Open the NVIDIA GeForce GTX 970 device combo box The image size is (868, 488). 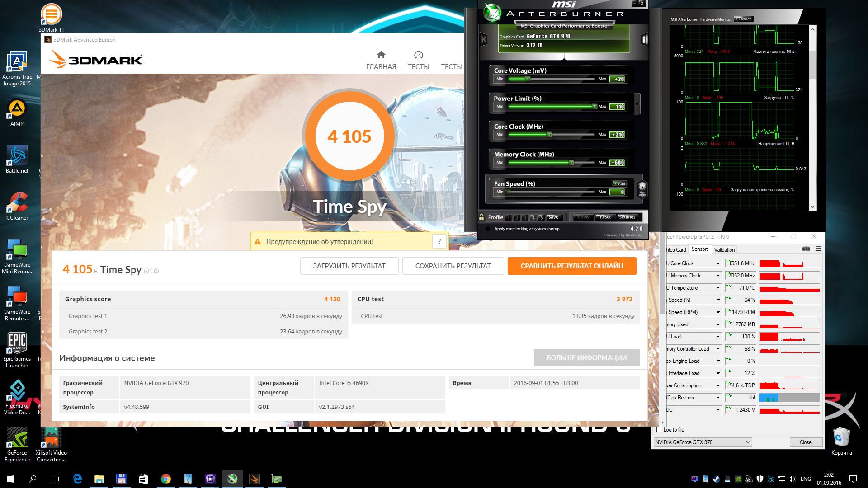(x=703, y=442)
